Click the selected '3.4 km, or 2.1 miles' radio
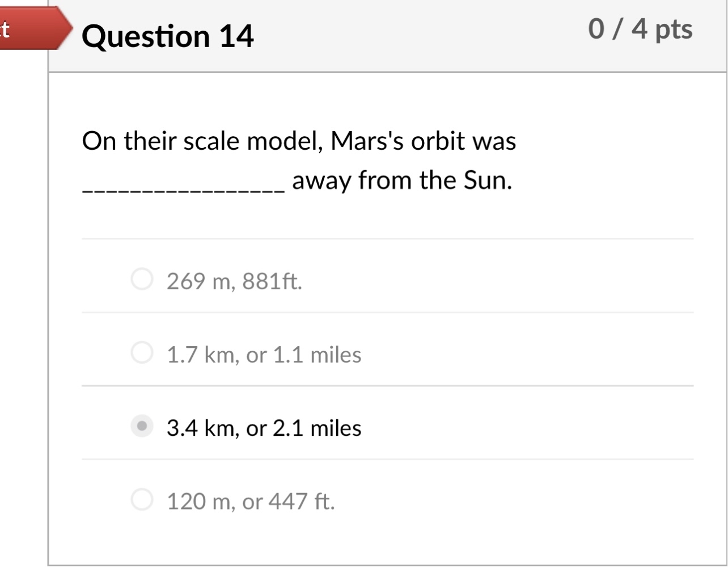The height and width of the screenshot is (585, 728). pos(141,426)
